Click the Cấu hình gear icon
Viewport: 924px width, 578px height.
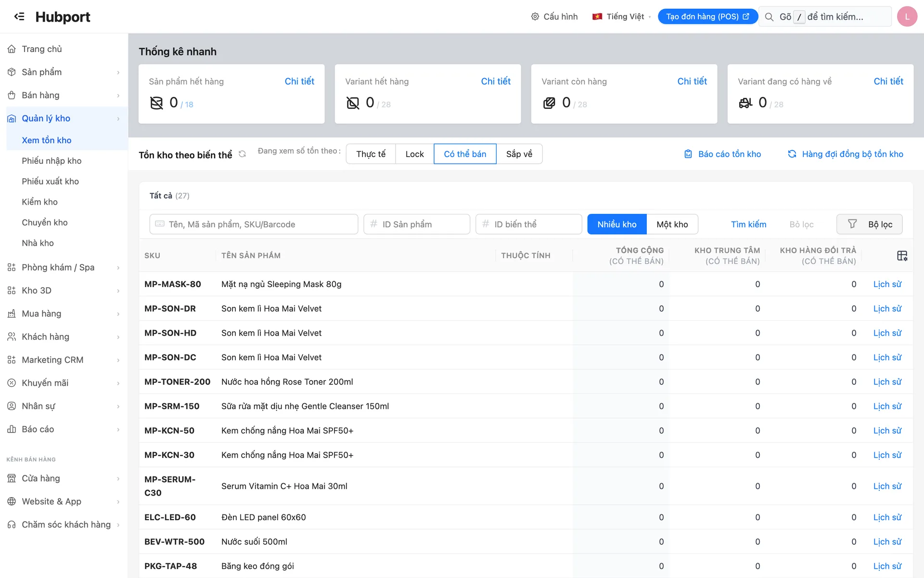[535, 16]
